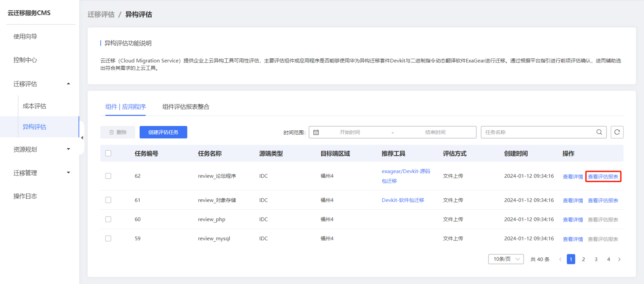Click the Devkit-软件包迁移 link
Image resolution: width=644 pixels, height=284 pixels.
pos(403,200)
